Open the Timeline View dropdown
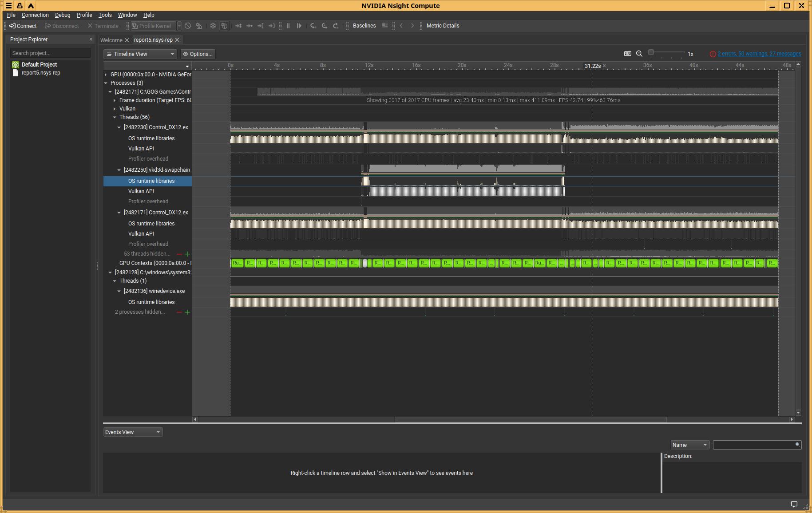The width and height of the screenshot is (812, 513). point(140,54)
